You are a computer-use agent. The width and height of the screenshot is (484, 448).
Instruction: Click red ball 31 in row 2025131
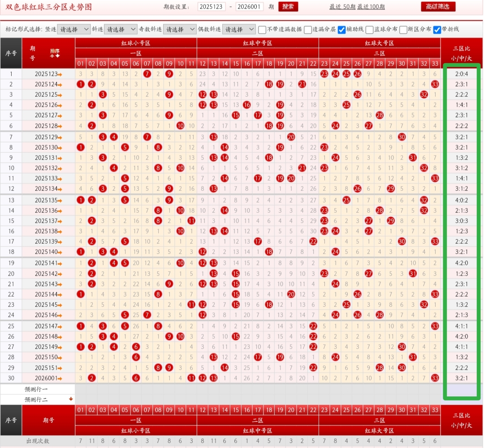pos(413,158)
